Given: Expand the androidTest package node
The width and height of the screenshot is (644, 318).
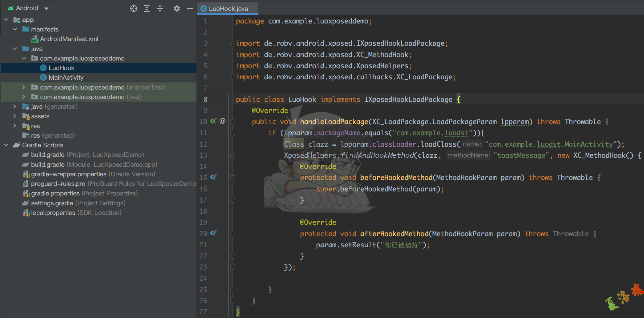Looking at the screenshot, I should pyautogui.click(x=23, y=87).
